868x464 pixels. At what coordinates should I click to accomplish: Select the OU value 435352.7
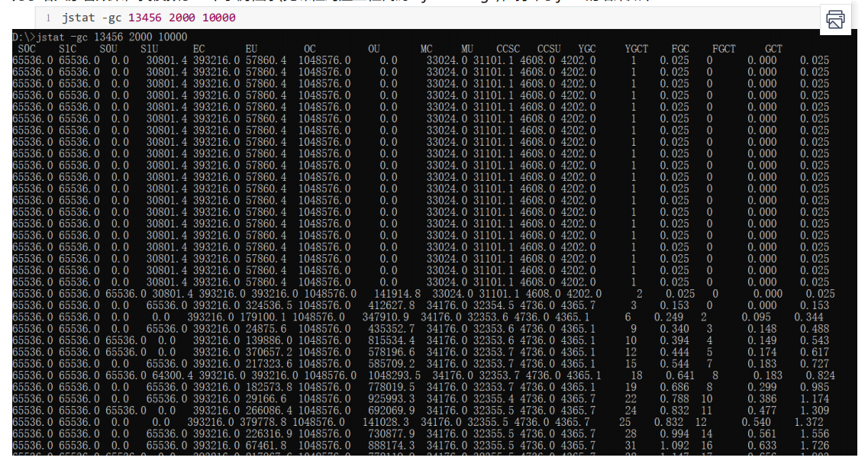392,329
